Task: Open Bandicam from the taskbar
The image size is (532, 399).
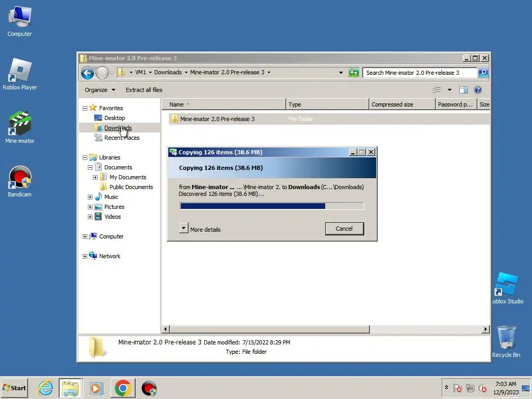Action: point(149,388)
